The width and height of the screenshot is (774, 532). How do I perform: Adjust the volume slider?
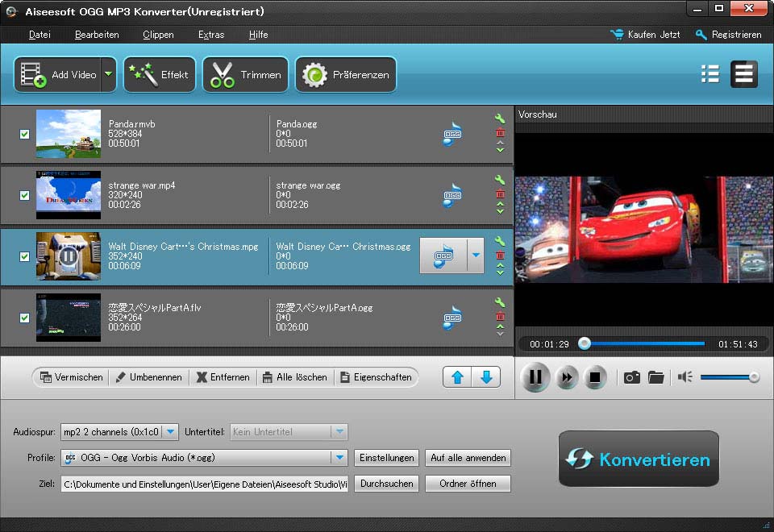pyautogui.click(x=730, y=377)
